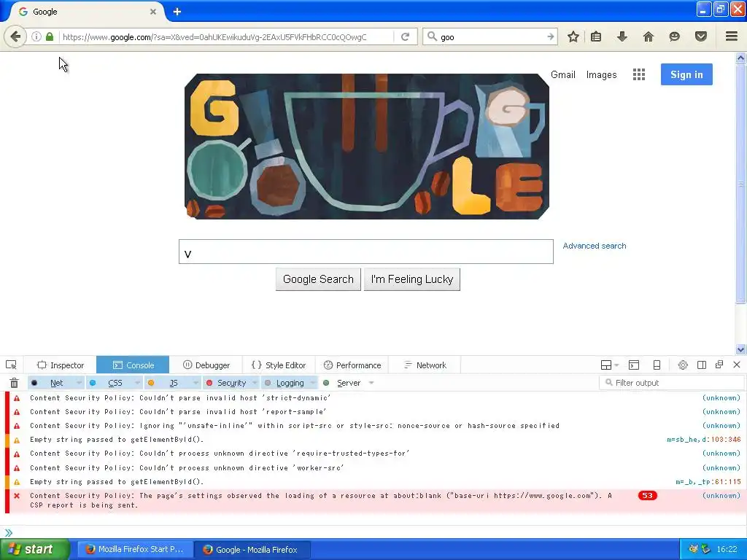The height and width of the screenshot is (560, 747).
Task: Expand CSS filter dropdown arrow
Action: pos(137,383)
